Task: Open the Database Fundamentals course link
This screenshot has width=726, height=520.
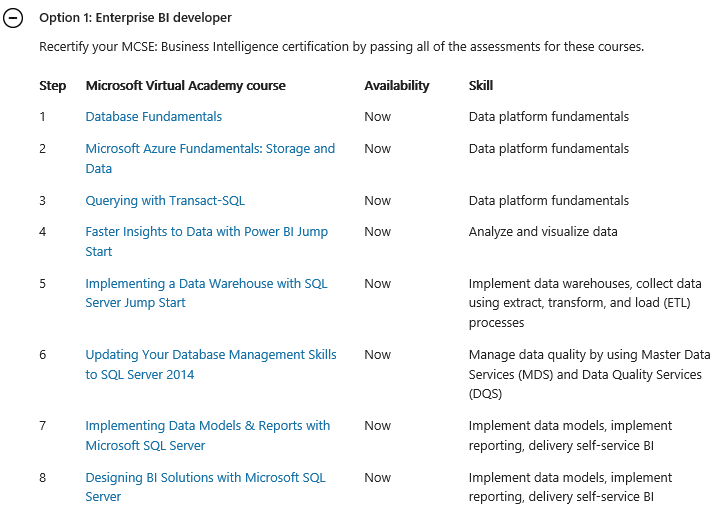Action: [x=154, y=117]
